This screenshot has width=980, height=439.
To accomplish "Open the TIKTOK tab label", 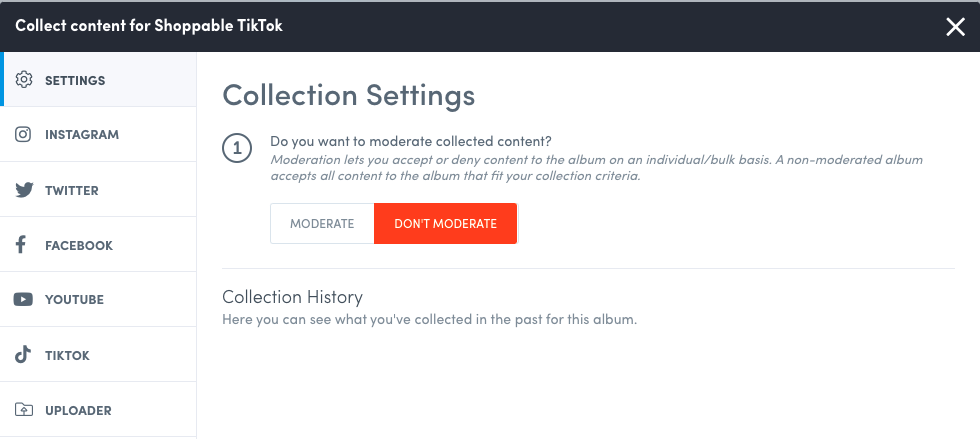I will tap(68, 355).
